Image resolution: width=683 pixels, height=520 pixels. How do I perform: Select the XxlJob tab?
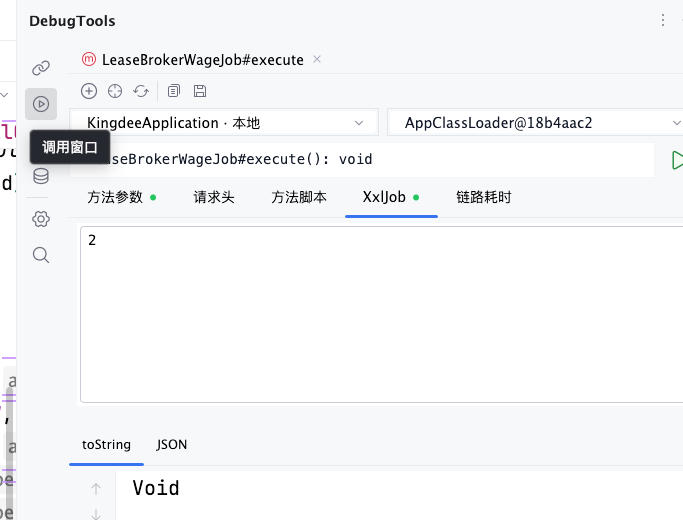coord(391,197)
